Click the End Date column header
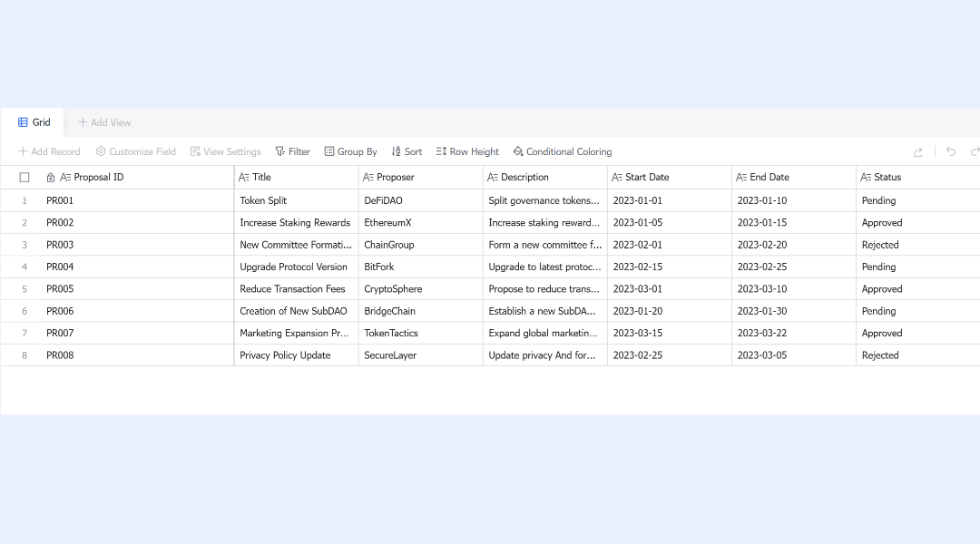Viewport: 980px width, 544px height. [794, 178]
